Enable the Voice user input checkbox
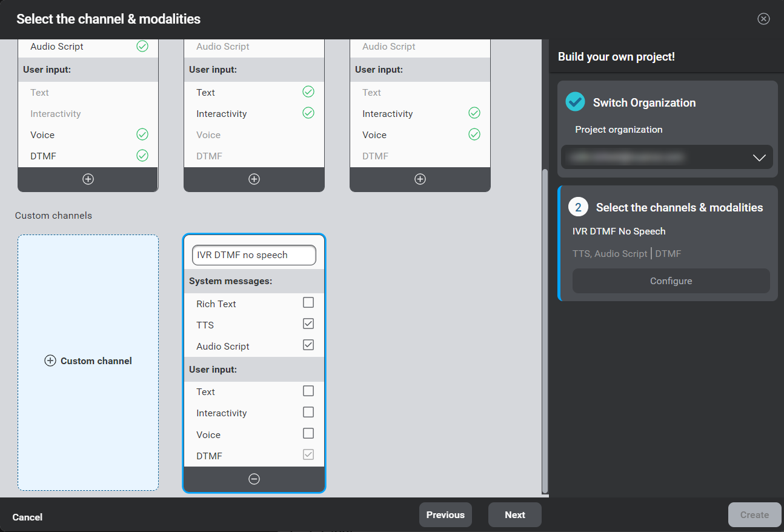 [308, 433]
